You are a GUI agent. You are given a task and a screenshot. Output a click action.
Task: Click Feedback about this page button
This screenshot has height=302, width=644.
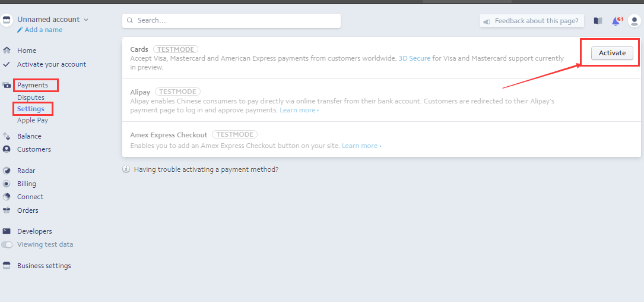click(x=532, y=21)
